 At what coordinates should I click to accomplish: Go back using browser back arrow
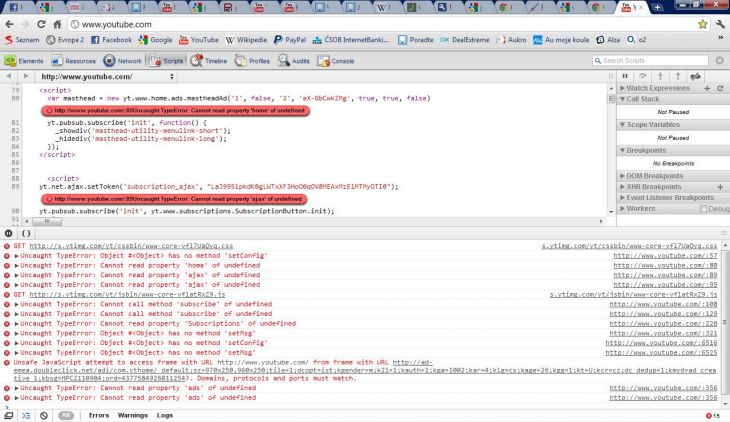[x=9, y=24]
